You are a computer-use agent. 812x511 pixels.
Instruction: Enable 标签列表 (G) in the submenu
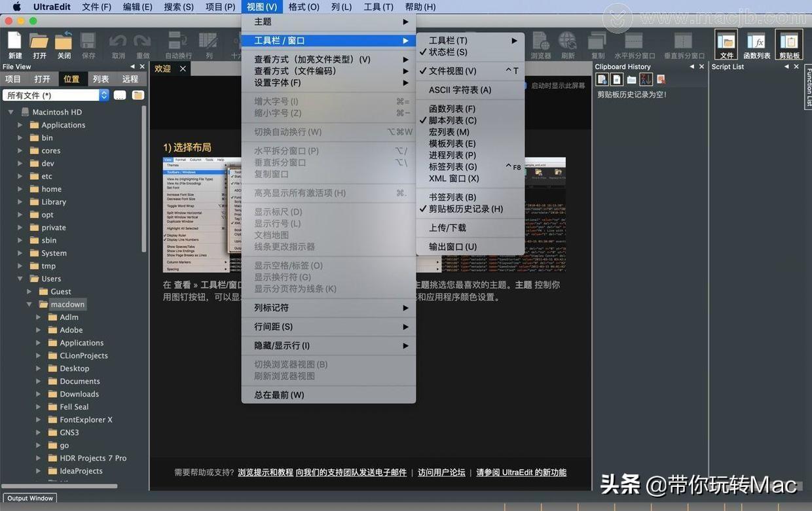[x=470, y=167]
